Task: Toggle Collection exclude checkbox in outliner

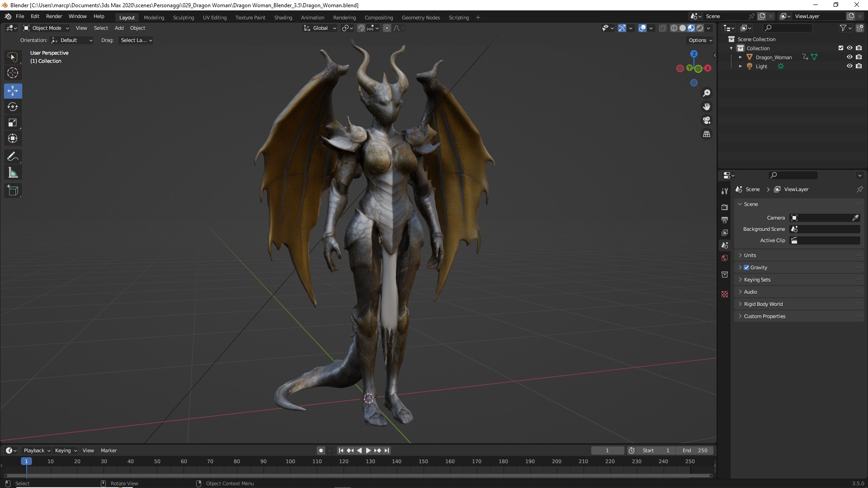Action: (x=841, y=48)
